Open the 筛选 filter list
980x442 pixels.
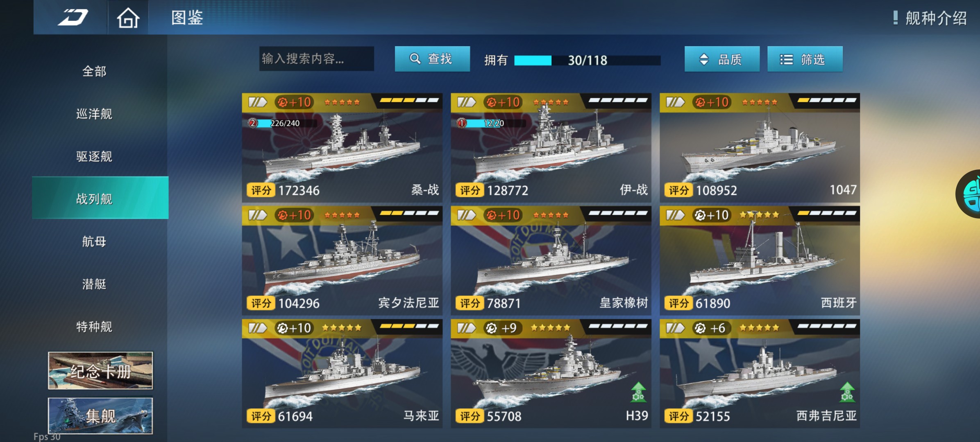click(805, 59)
